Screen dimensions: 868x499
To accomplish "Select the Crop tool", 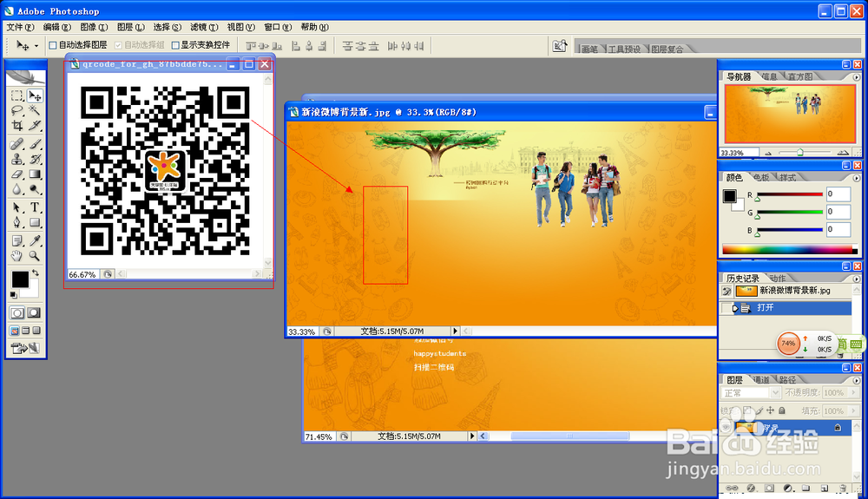I will click(x=17, y=126).
